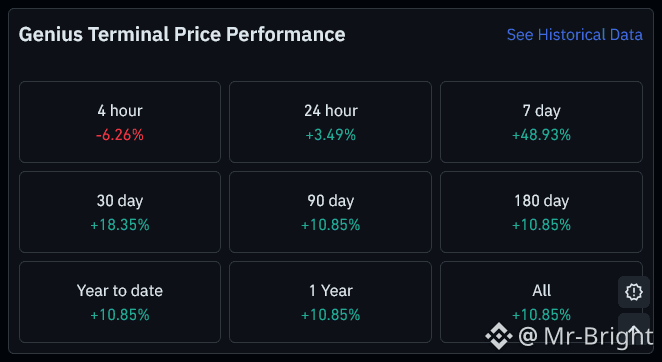
Task: Click the -6.26% red value
Action: point(120,135)
